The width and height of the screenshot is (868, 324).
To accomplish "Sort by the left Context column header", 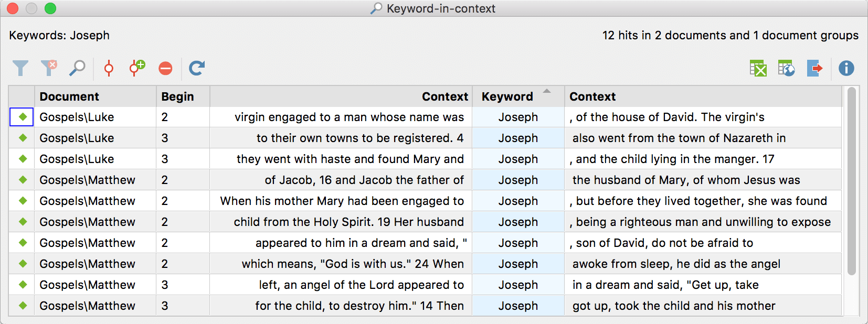I will (341, 96).
